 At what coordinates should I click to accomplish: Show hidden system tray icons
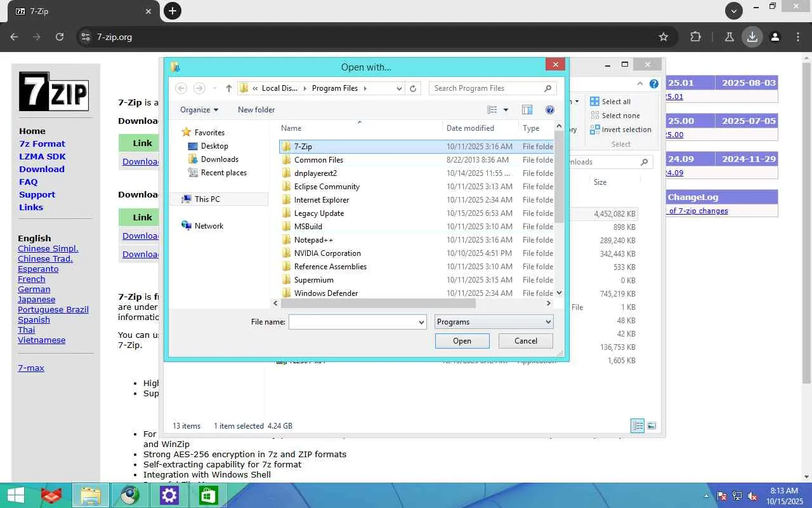[706, 496]
